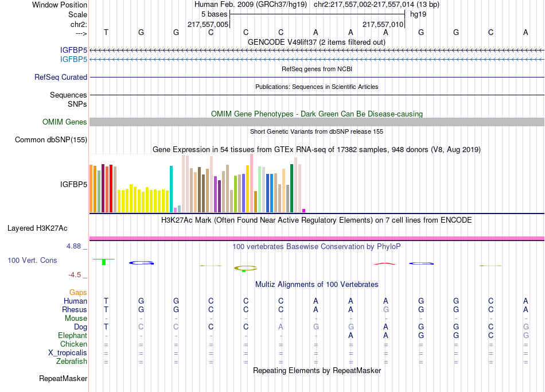545x392 pixels.
Task: Click the 217,557,005 coordinate marker
Action: click(x=208, y=24)
